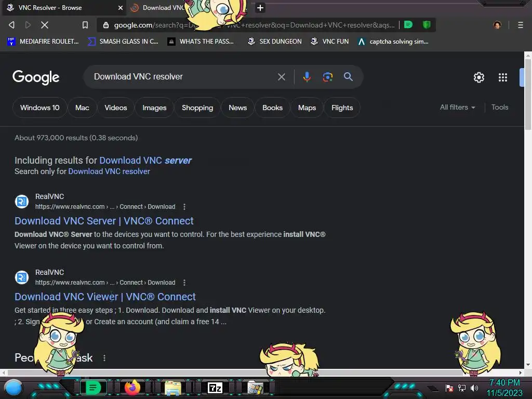The image size is (532, 399).
Task: Clear the search query with X
Action: (281, 77)
